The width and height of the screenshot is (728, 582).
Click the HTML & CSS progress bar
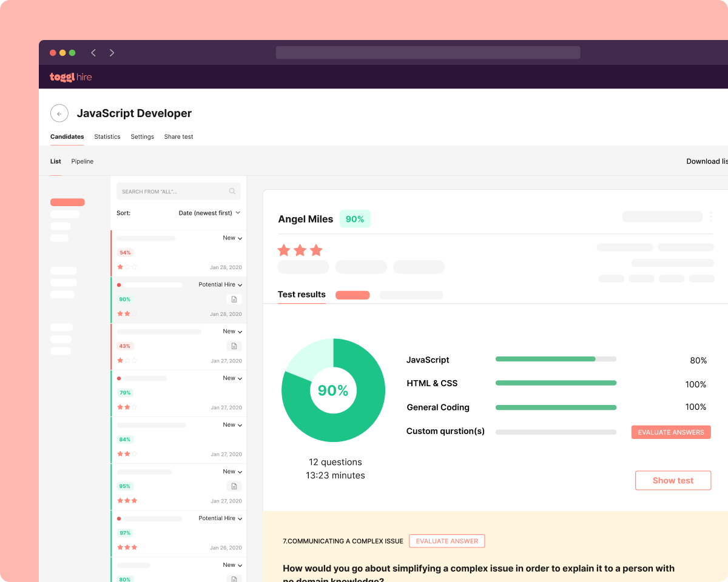point(556,383)
